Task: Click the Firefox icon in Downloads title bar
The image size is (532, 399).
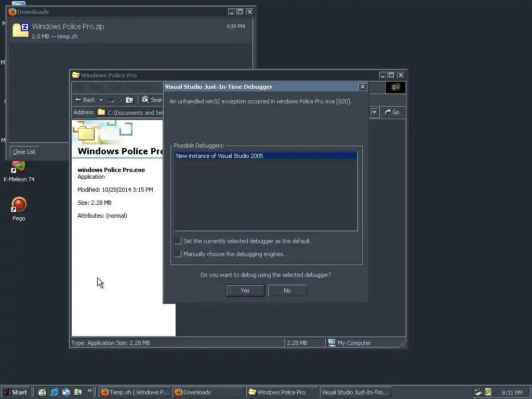Action: coord(12,12)
